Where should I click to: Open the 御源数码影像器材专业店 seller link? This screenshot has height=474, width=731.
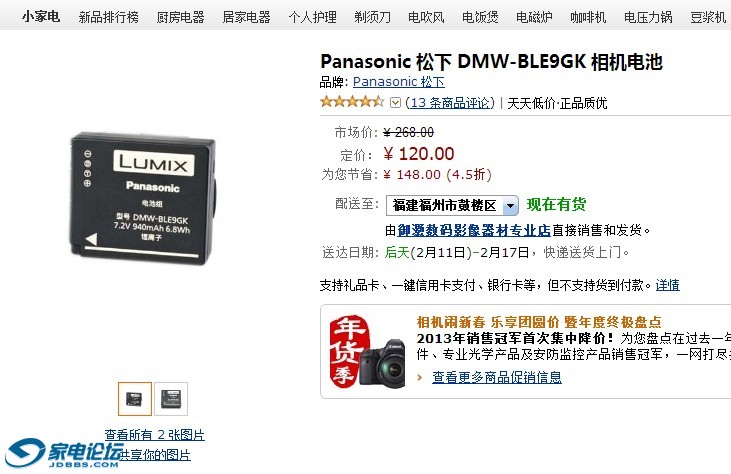(474, 230)
